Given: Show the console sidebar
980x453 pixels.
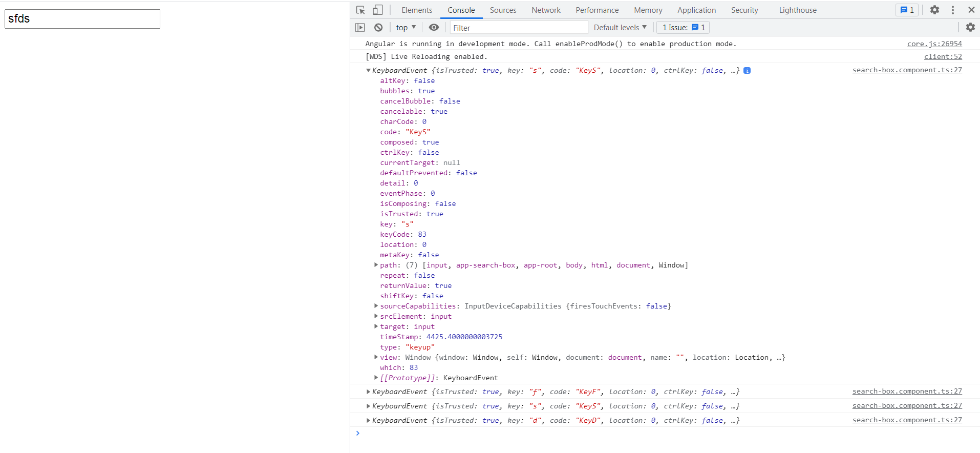Looking at the screenshot, I should tap(360, 28).
